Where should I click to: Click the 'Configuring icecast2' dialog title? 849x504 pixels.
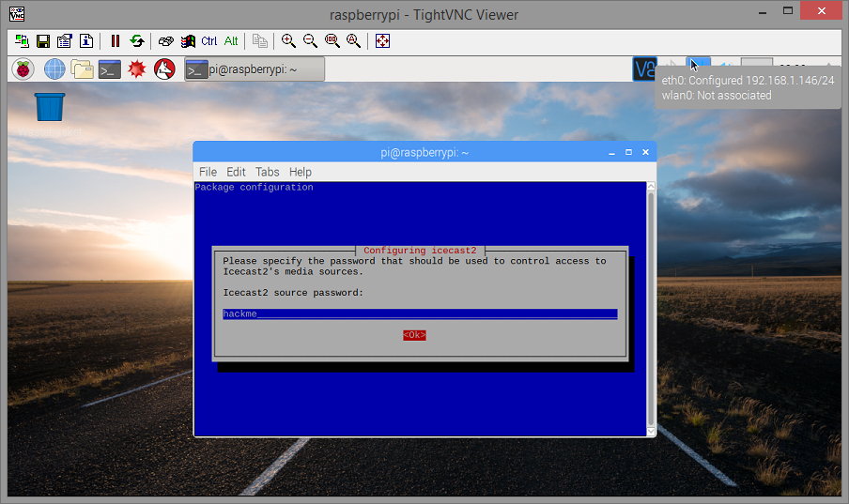[x=420, y=251]
